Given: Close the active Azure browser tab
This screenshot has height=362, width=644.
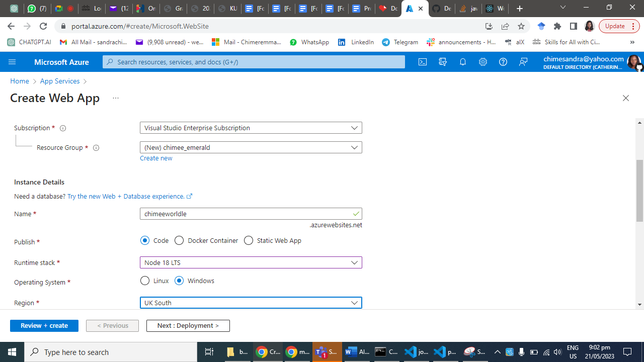Looking at the screenshot, I should point(421,9).
